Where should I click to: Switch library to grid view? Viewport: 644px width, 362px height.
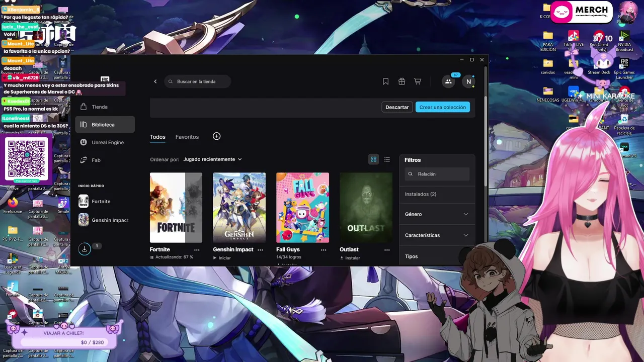[373, 159]
